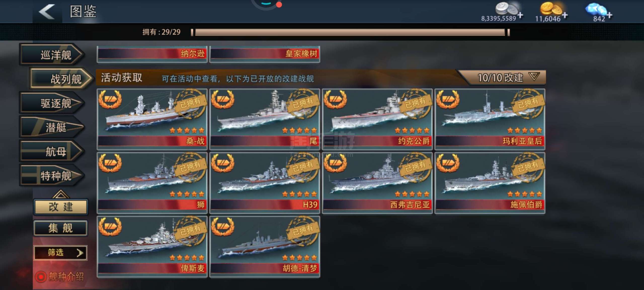Screen dimensions: 644x290
Task: Add silver coins with plus icon
Action: pyautogui.click(x=520, y=16)
